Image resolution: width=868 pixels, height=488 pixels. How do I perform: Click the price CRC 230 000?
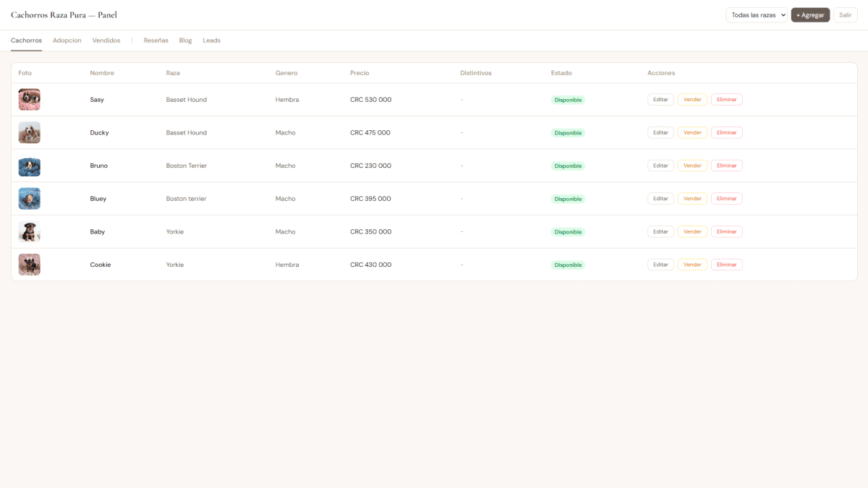(371, 166)
